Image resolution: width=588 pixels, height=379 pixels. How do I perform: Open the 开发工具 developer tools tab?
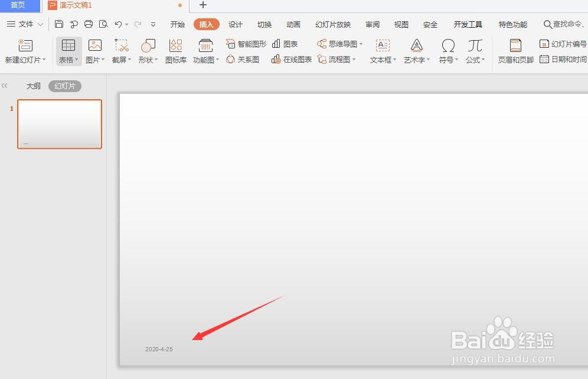coord(468,24)
